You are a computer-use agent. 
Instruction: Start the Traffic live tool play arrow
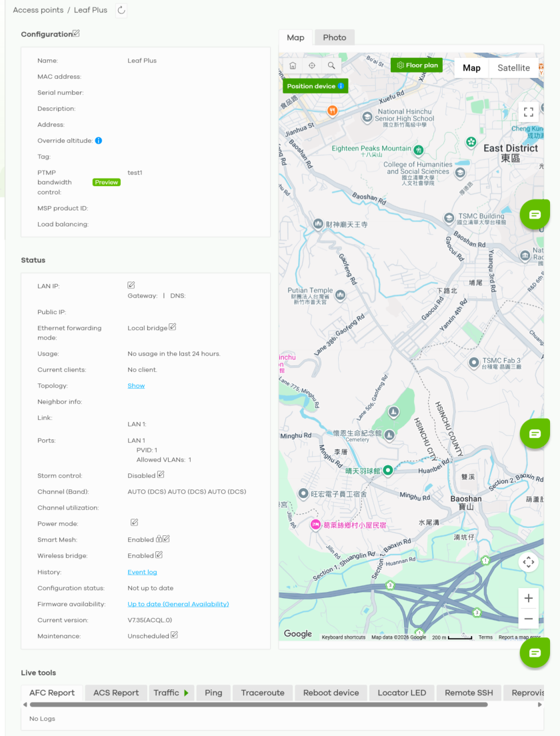[187, 693]
